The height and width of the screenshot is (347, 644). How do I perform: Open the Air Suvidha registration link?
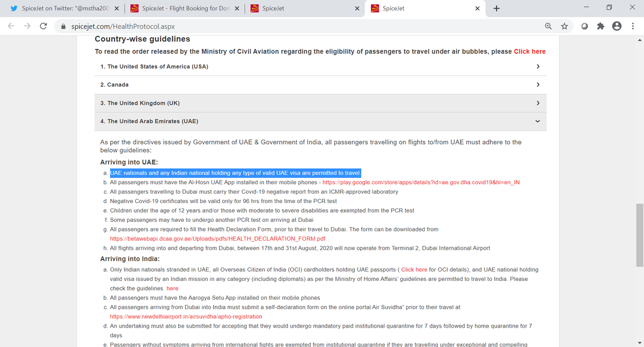[186, 316]
